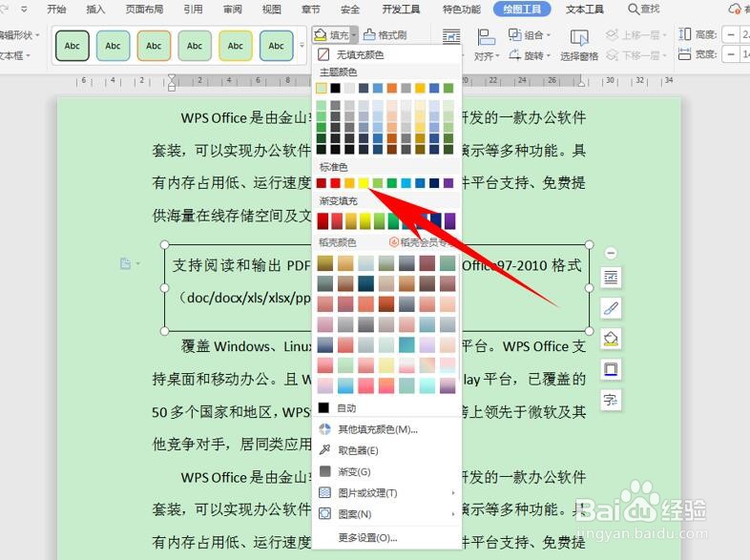Switch to the 绘图工具 tab
The image size is (750, 560).
(x=522, y=9)
